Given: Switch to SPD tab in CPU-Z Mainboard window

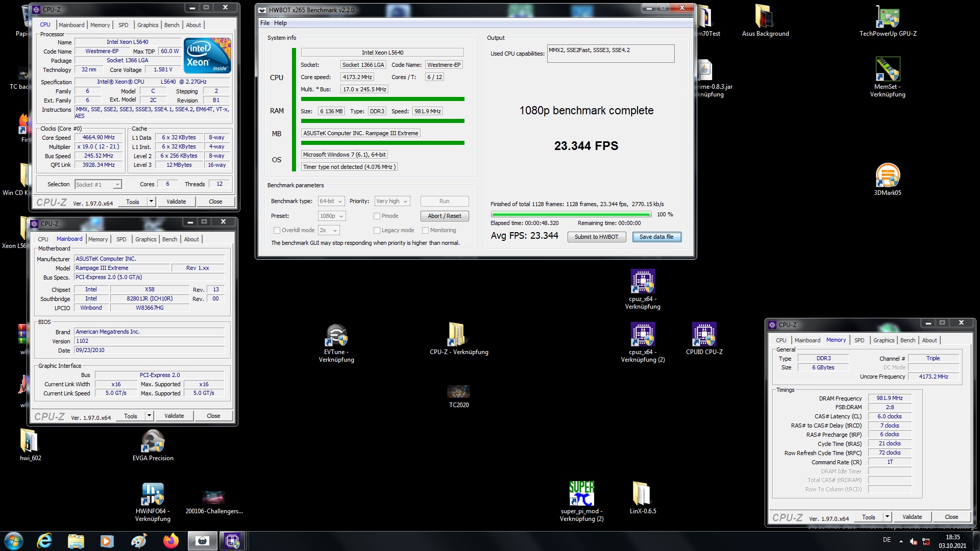Looking at the screenshot, I should point(121,239).
